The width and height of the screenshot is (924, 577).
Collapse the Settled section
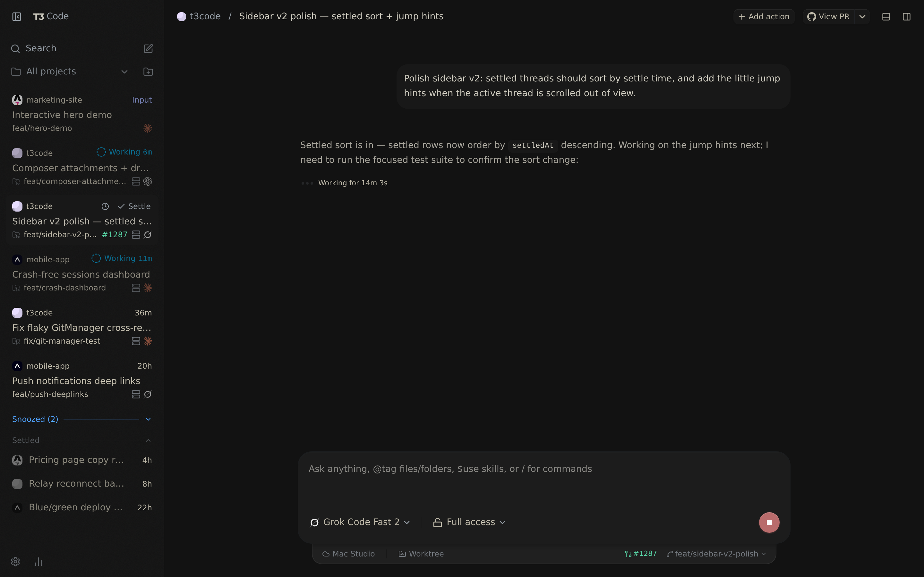pyautogui.click(x=148, y=440)
